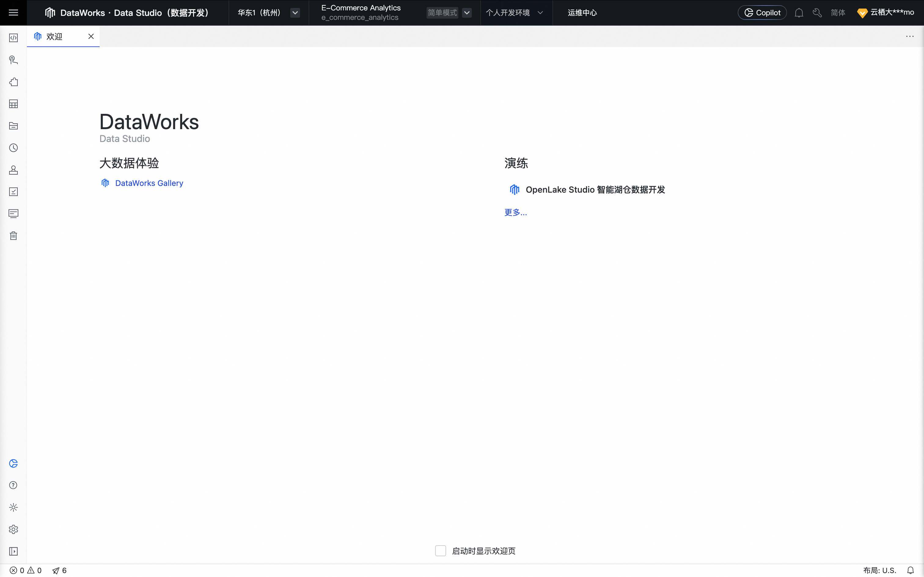Open the 个人开发环境 environment dropdown

pos(514,13)
